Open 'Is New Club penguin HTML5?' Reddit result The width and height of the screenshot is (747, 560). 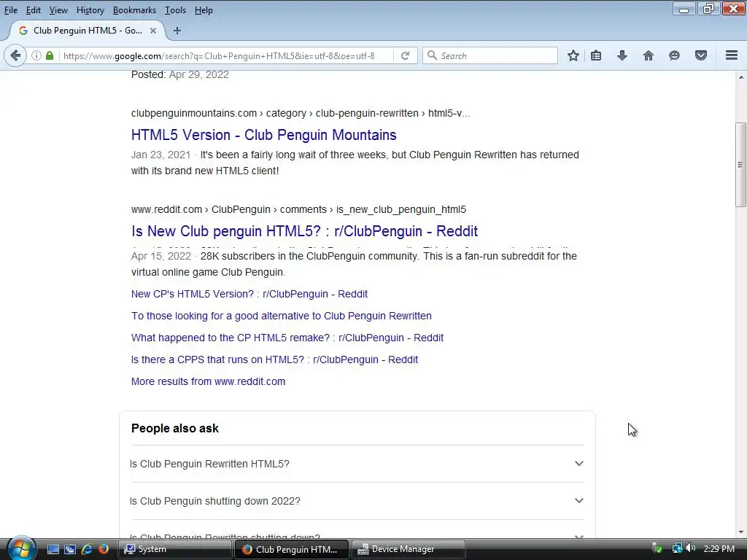[x=304, y=231]
